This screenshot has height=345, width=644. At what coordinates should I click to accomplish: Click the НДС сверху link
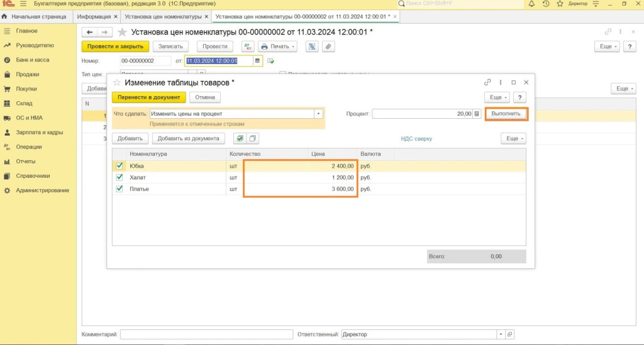tap(416, 139)
